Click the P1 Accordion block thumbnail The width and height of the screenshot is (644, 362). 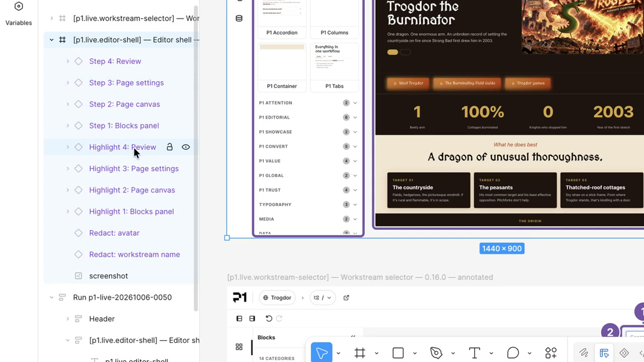click(282, 19)
